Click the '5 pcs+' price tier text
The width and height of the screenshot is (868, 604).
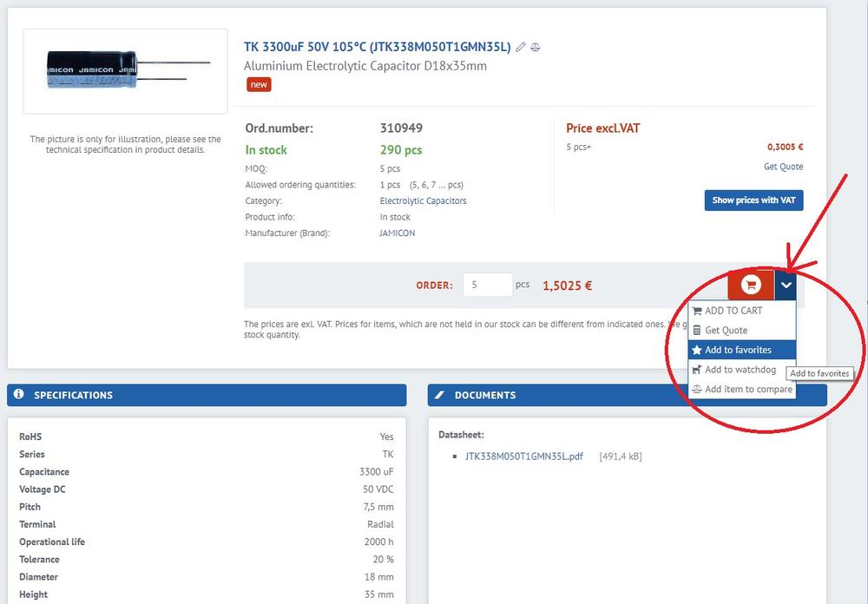(578, 148)
